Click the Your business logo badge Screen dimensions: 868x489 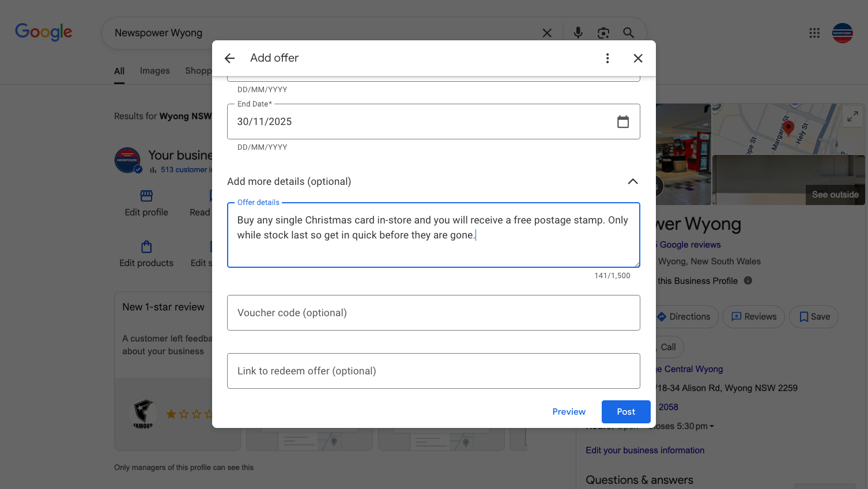pyautogui.click(x=128, y=161)
